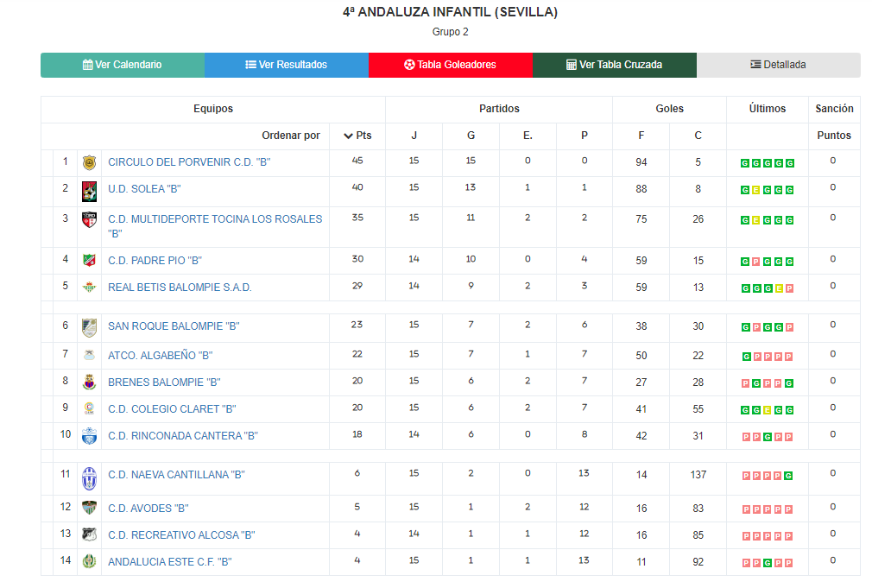Click the E. column header

(x=528, y=136)
